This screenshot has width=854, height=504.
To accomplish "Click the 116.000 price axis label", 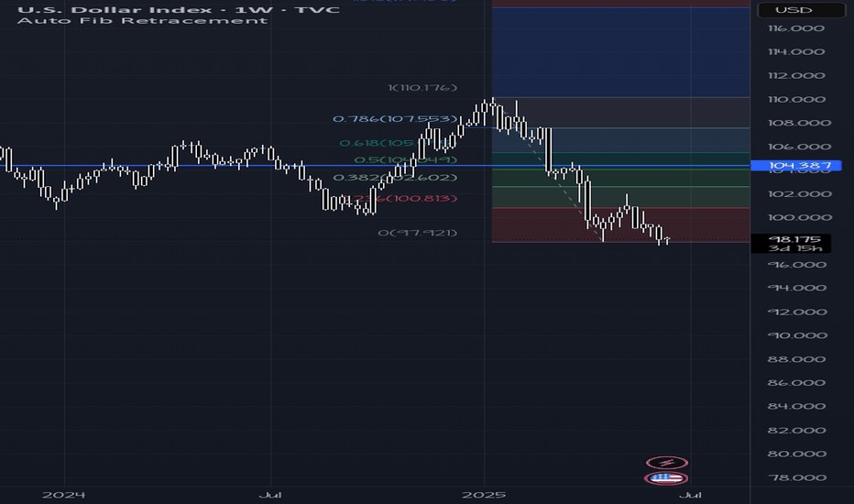I will (x=796, y=28).
